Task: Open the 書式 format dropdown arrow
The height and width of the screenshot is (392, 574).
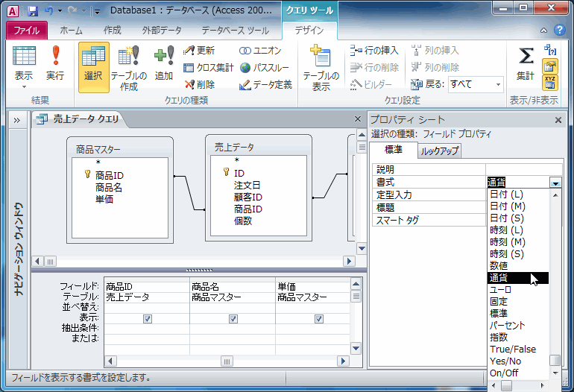Action: (x=555, y=182)
